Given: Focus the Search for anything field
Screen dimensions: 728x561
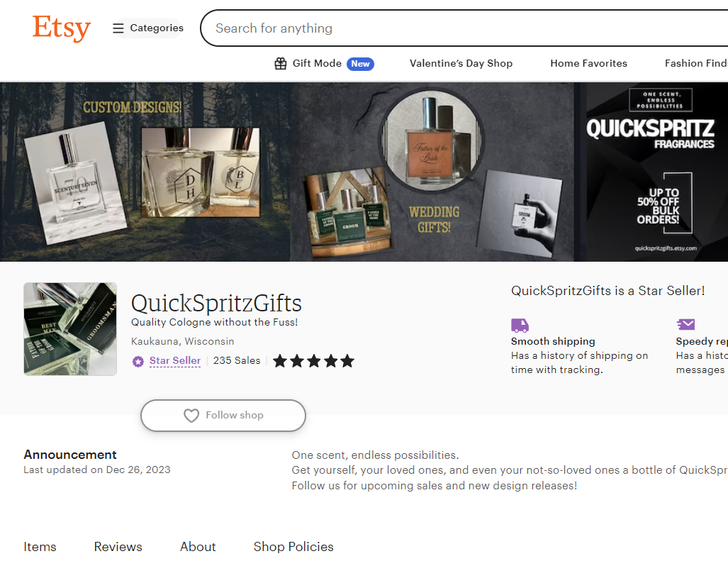Looking at the screenshot, I should click(x=464, y=28).
